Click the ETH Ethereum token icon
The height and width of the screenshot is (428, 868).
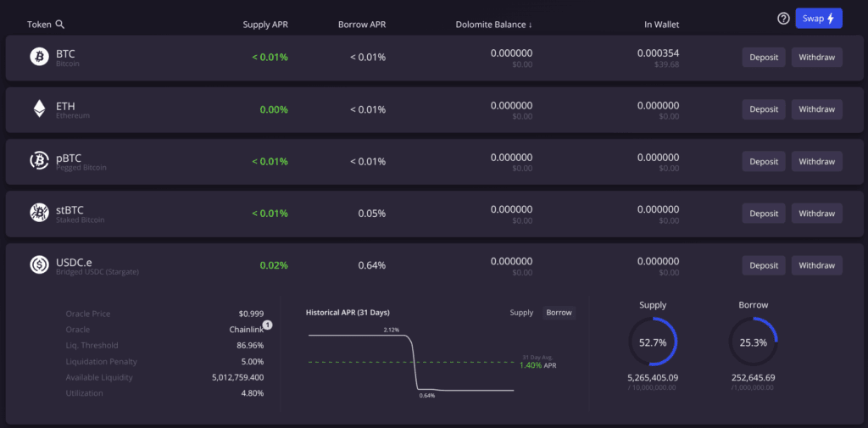coord(39,108)
